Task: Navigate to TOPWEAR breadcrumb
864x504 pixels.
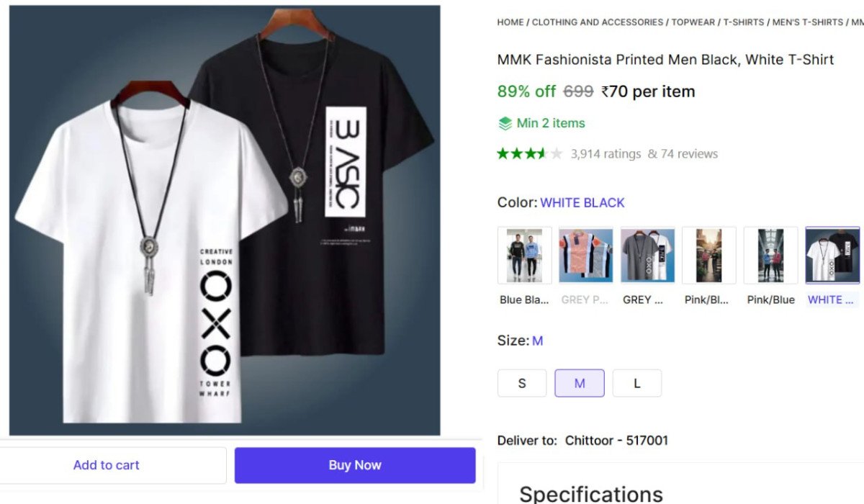Action: point(693,22)
